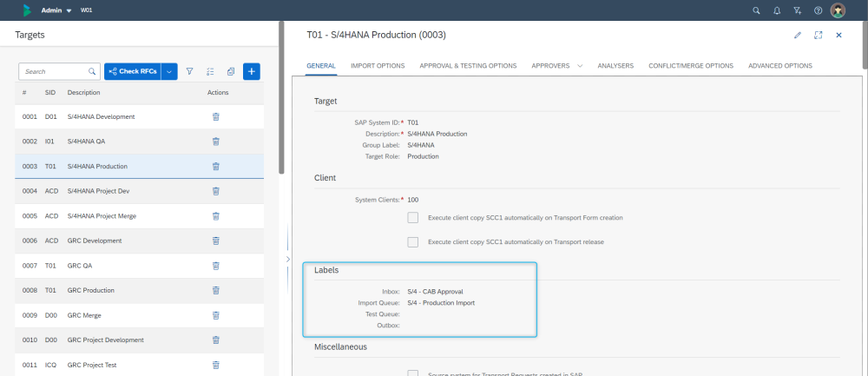Click the filter-add icon in top bar
This screenshot has width=868, height=376.
[797, 10]
